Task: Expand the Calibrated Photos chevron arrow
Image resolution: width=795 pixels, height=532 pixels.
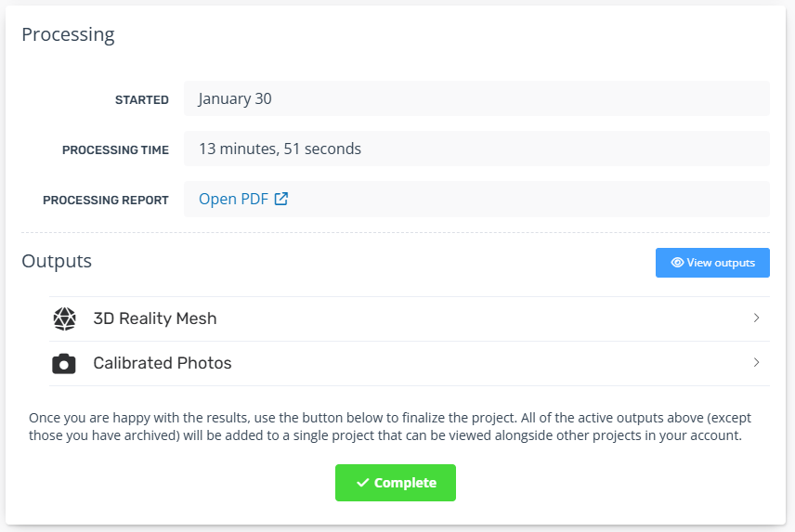Action: coord(756,362)
